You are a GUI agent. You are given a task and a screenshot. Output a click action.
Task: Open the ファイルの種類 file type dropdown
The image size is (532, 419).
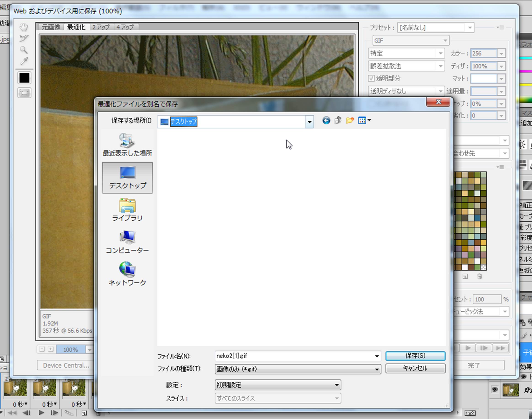point(377,369)
